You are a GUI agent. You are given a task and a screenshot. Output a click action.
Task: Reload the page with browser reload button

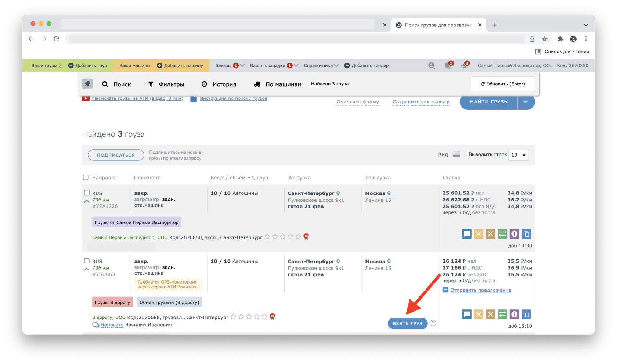click(x=57, y=39)
